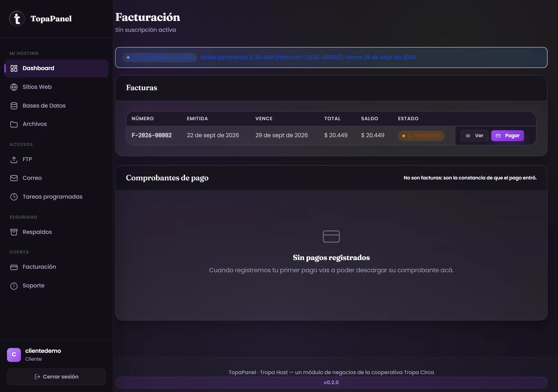
Task: Click the hourglass icon in PENDIENTE badge
Action: point(409,135)
